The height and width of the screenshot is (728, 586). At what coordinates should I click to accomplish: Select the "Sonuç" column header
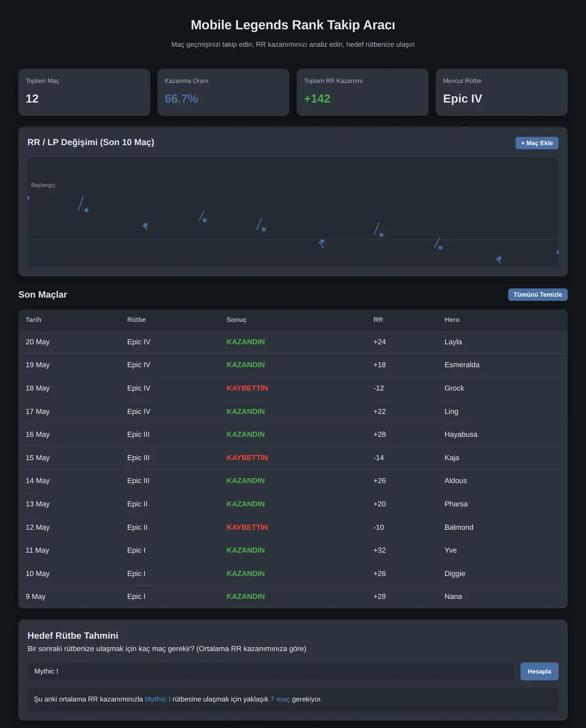236,320
